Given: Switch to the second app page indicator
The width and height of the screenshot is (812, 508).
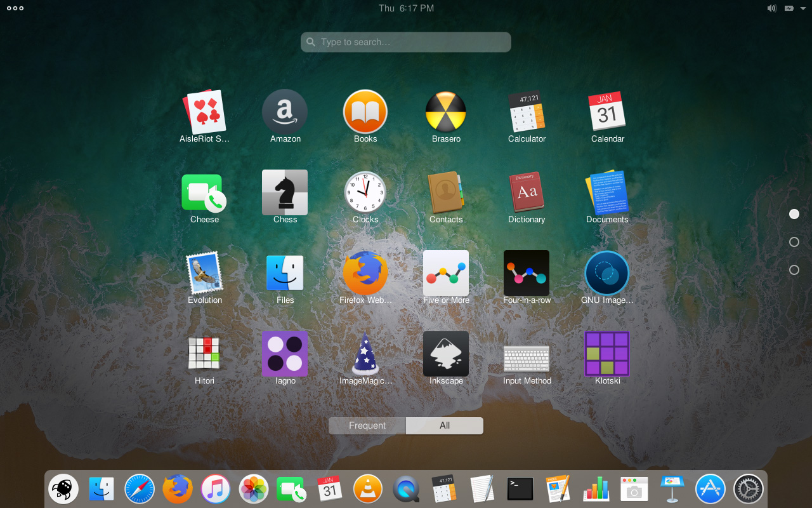Looking at the screenshot, I should (794, 242).
